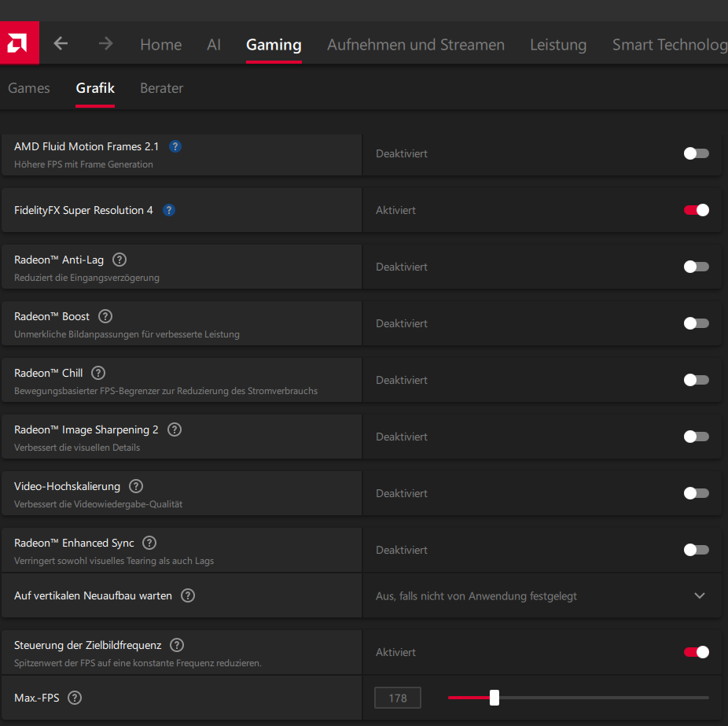This screenshot has height=726, width=728.
Task: Show help for Radeon Enhanced Sync
Action: click(149, 543)
